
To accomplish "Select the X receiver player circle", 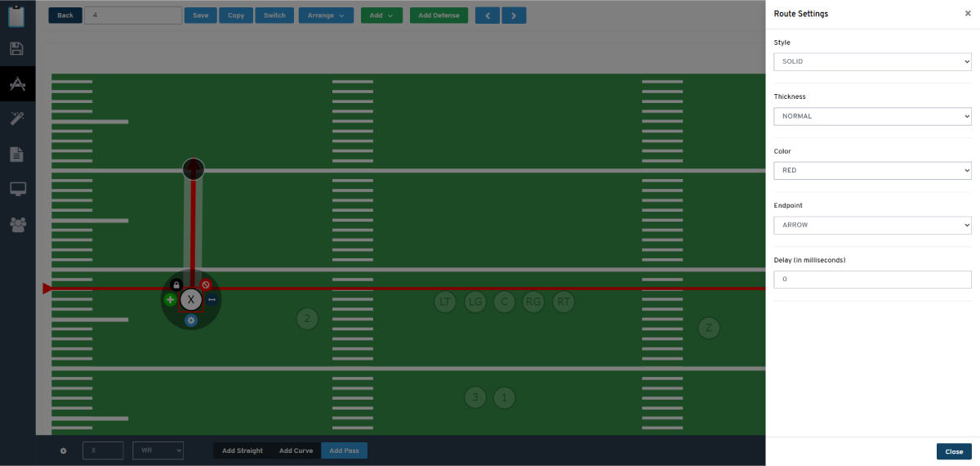I will [191, 300].
